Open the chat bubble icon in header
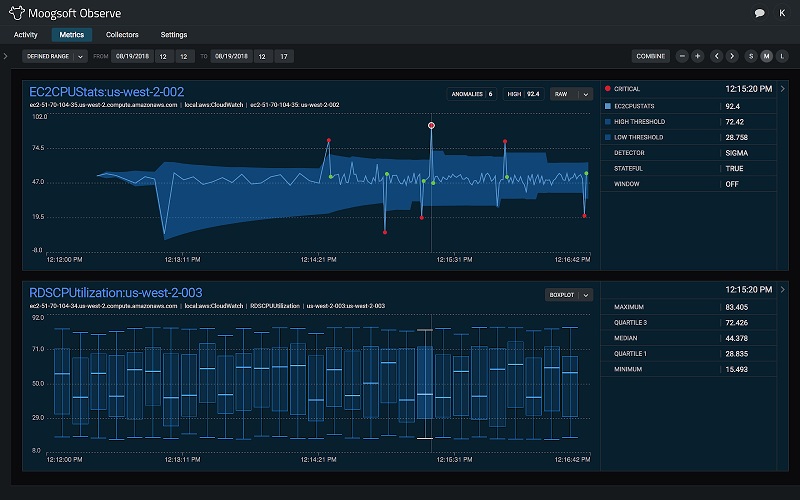This screenshot has height=500, width=800. click(760, 13)
